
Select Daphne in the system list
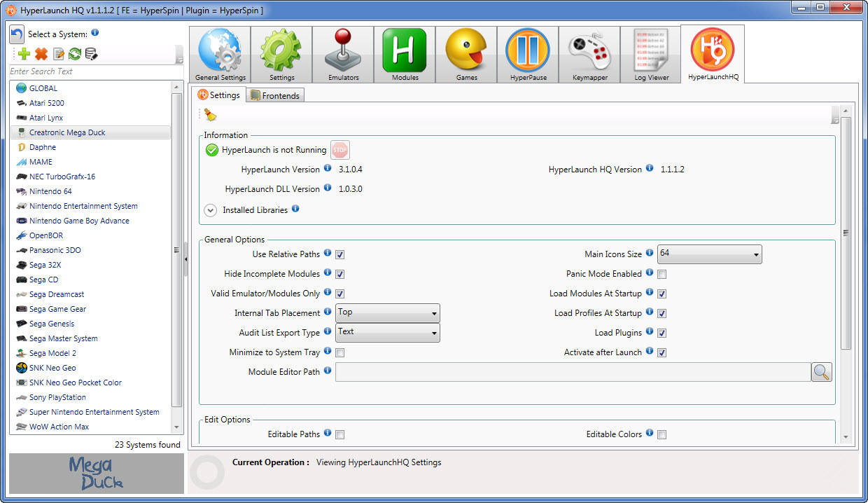[90, 147]
